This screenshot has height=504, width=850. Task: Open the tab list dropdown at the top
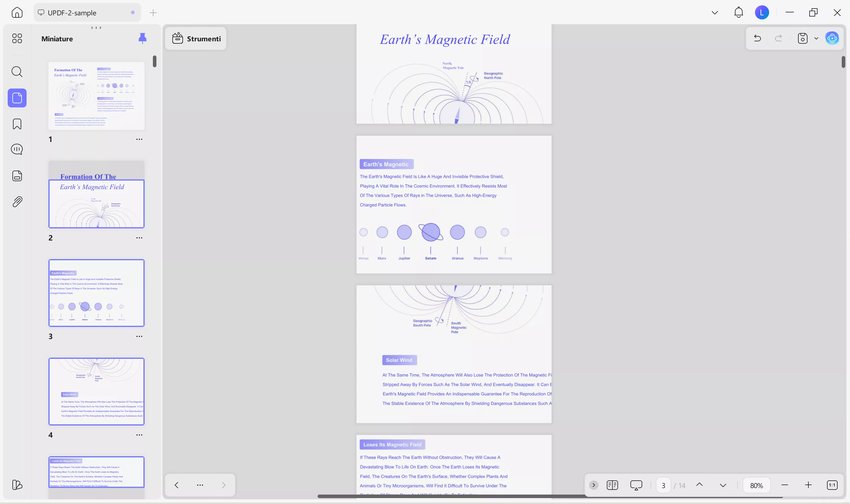715,12
